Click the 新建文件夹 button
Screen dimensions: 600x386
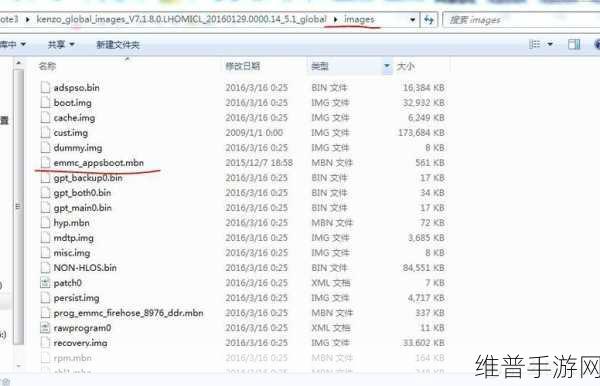118,45
